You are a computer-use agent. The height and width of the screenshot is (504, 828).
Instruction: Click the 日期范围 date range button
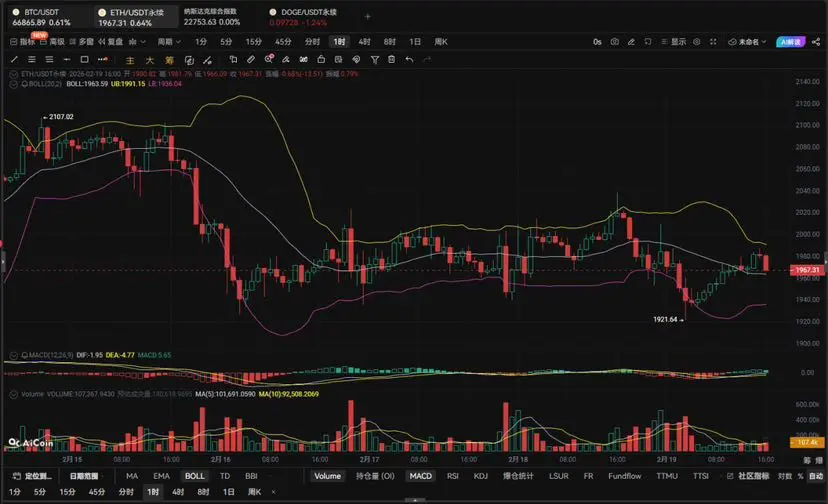[84, 476]
